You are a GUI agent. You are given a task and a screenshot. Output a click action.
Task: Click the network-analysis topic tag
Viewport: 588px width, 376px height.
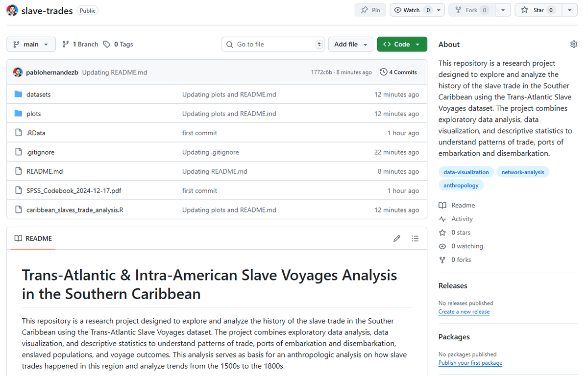(523, 172)
